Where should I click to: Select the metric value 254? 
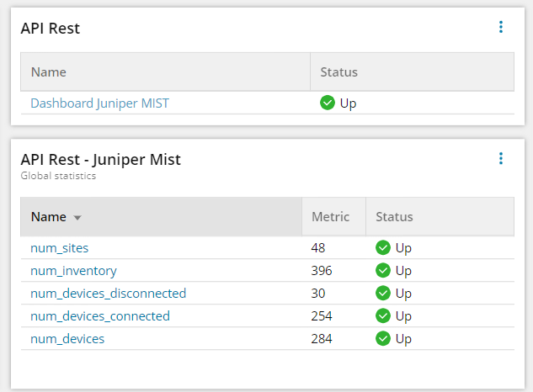point(322,316)
